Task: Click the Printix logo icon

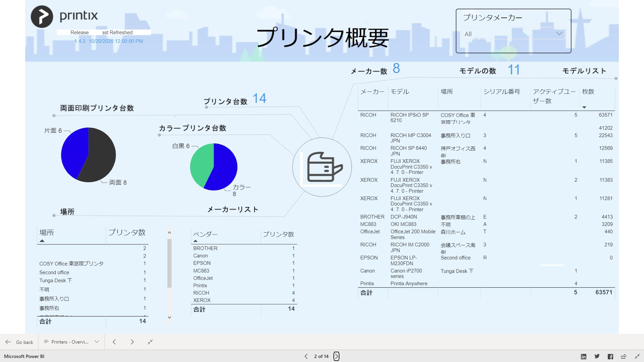Action: [42, 16]
